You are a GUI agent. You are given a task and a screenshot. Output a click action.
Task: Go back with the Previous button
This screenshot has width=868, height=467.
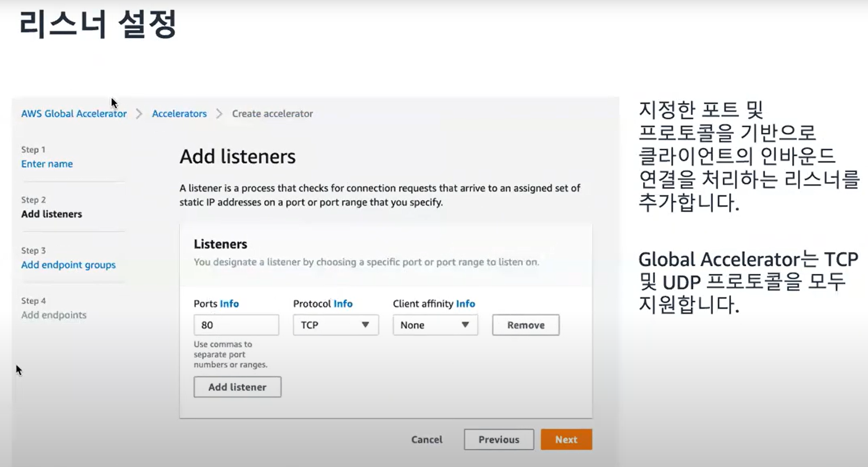pos(499,439)
